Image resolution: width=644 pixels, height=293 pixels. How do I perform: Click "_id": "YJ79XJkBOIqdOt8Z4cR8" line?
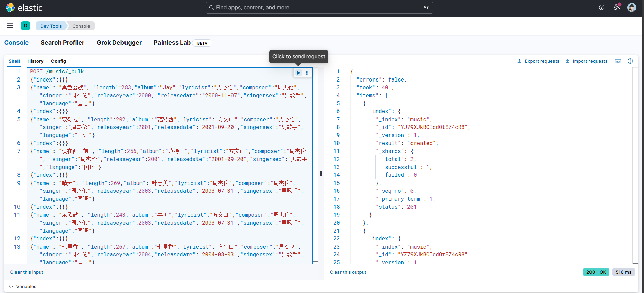pos(423,127)
